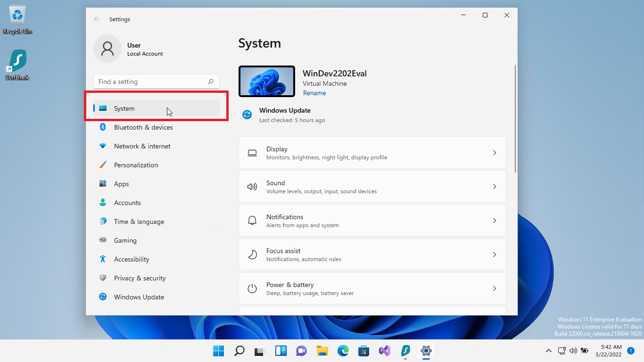Open Chat from the taskbar
644x362 pixels.
(302, 351)
